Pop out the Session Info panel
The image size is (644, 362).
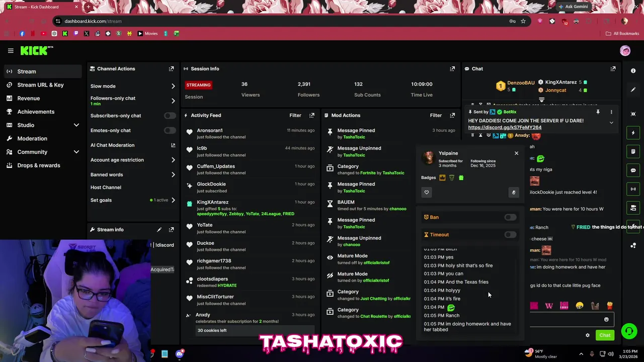(x=452, y=69)
